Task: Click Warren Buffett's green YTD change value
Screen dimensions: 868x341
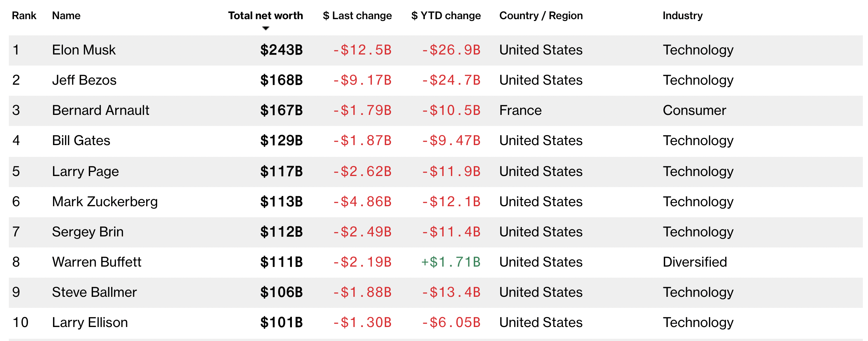Action: pos(451,262)
